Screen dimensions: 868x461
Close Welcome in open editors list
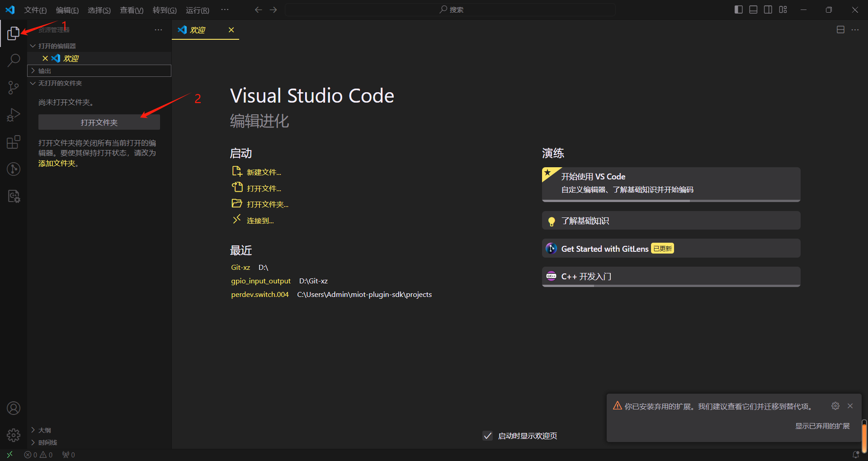(x=45, y=58)
